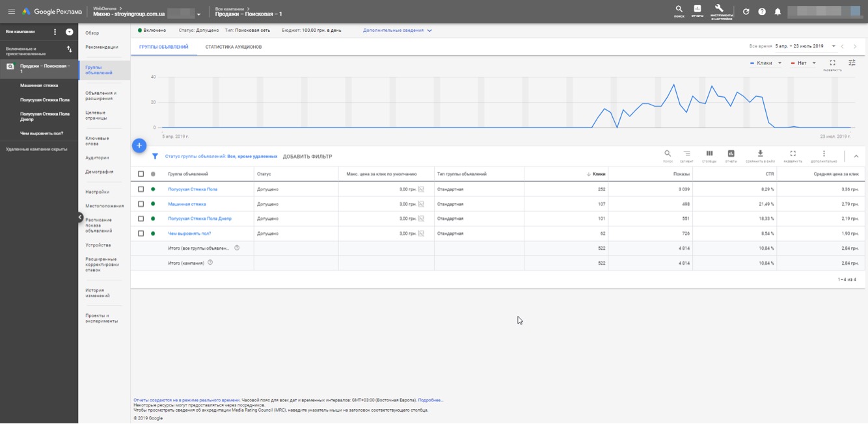Open История изменений in the page menu
The height and width of the screenshot is (424, 868).
tap(98, 293)
